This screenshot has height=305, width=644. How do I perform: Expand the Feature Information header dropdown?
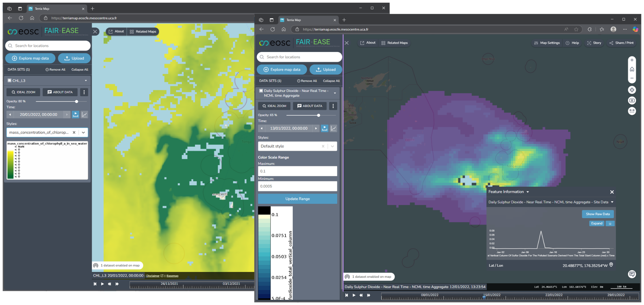528,191
